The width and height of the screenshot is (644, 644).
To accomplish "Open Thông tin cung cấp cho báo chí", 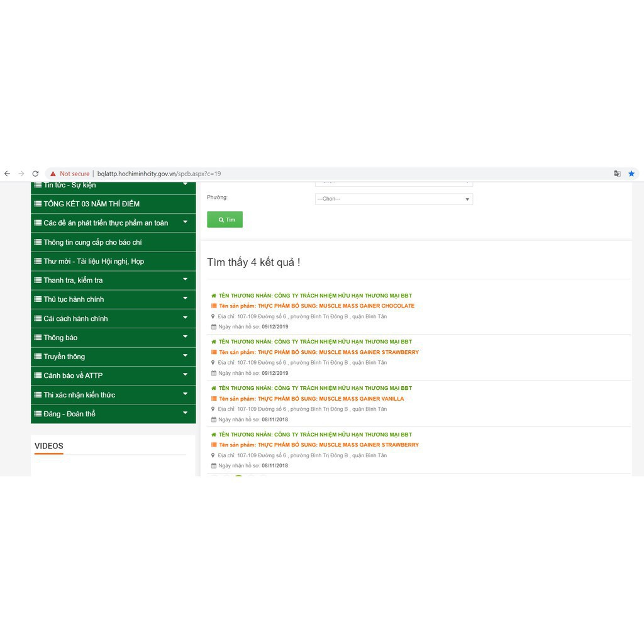I will tap(92, 242).
